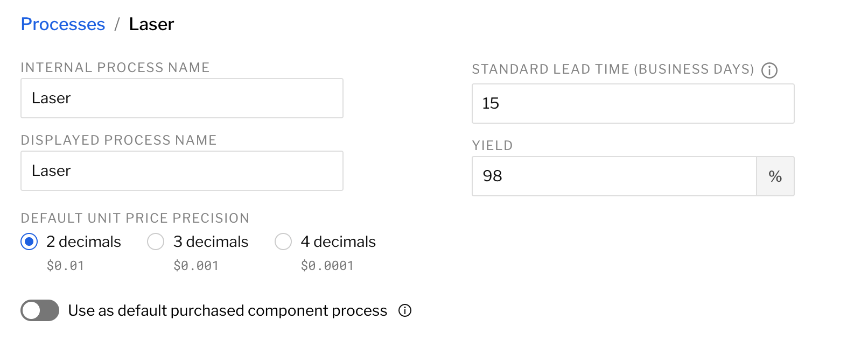Click the $0.0001 precision example text
Viewport: 868px width, 355px height.
pyautogui.click(x=327, y=265)
